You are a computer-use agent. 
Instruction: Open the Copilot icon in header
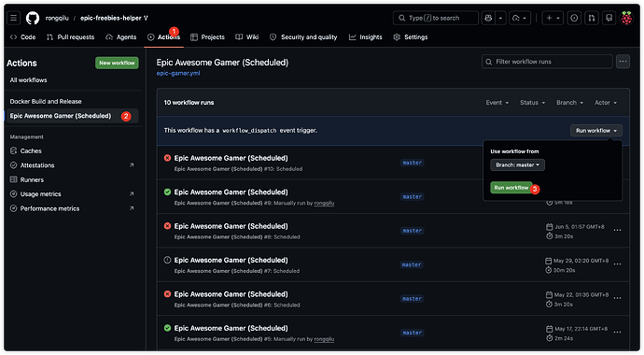pyautogui.click(x=488, y=18)
